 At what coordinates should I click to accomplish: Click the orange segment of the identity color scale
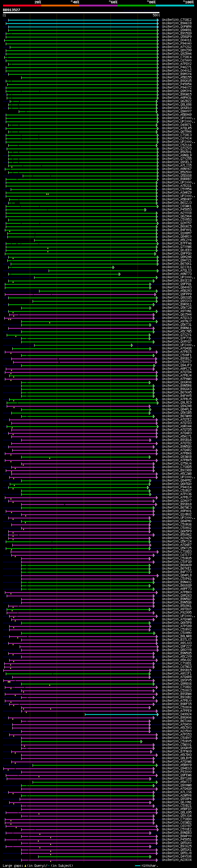click(x=60, y=6)
